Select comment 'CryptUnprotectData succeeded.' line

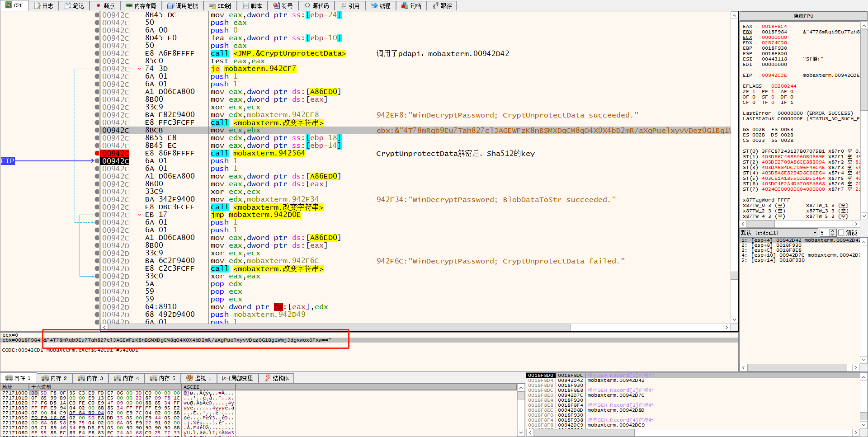[507, 115]
